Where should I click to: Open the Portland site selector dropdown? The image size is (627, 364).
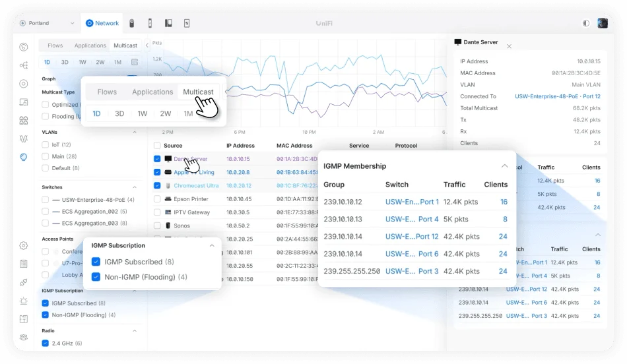tap(47, 23)
